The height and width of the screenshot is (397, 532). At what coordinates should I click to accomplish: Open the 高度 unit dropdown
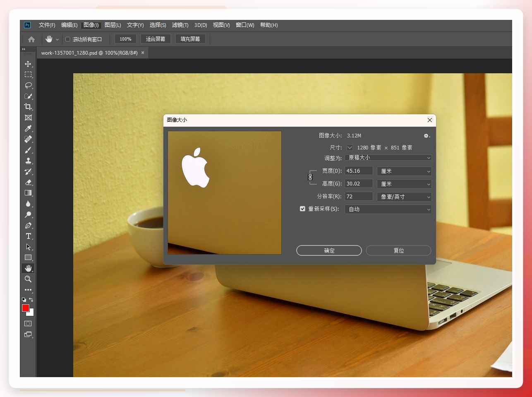pos(404,184)
